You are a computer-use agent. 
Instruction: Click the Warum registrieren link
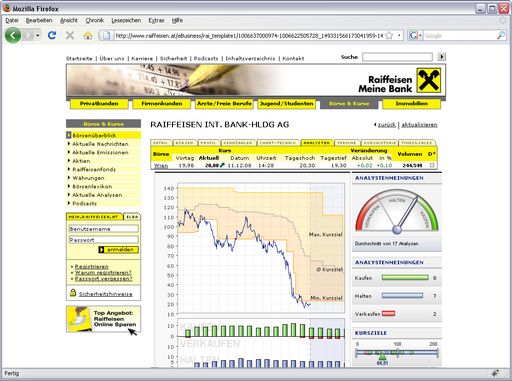click(103, 272)
